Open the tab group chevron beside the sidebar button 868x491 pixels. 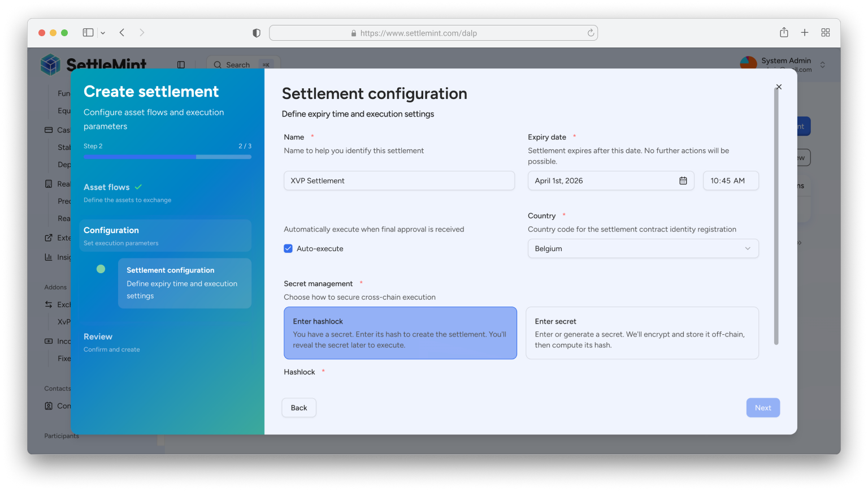click(103, 32)
